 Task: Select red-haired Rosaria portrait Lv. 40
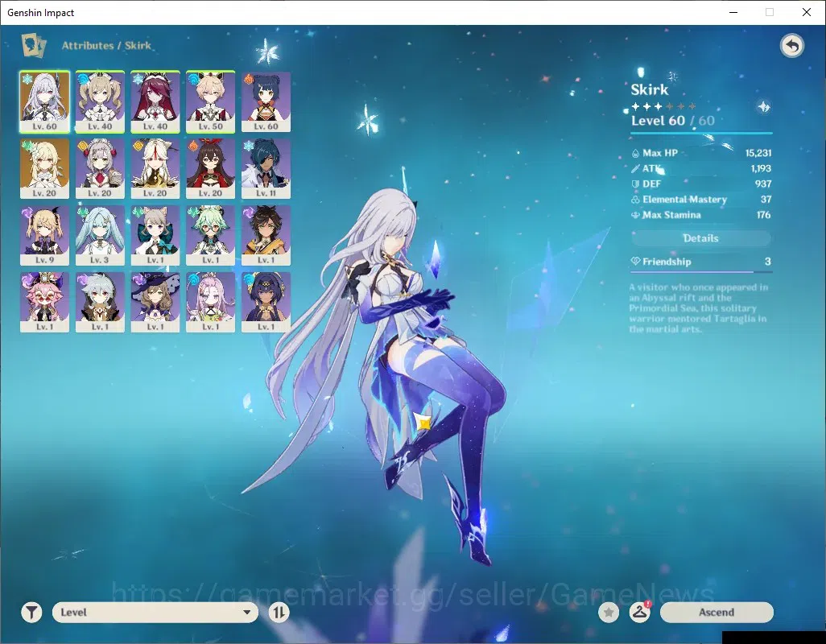(155, 101)
